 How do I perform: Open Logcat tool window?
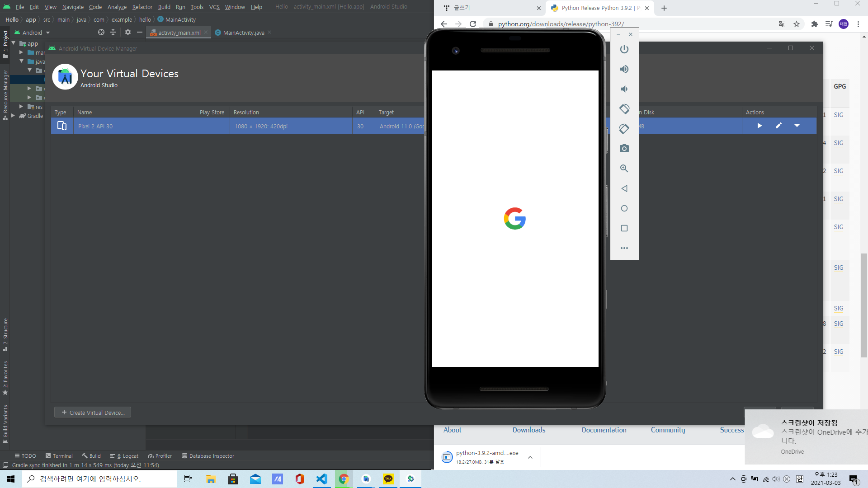click(124, 456)
